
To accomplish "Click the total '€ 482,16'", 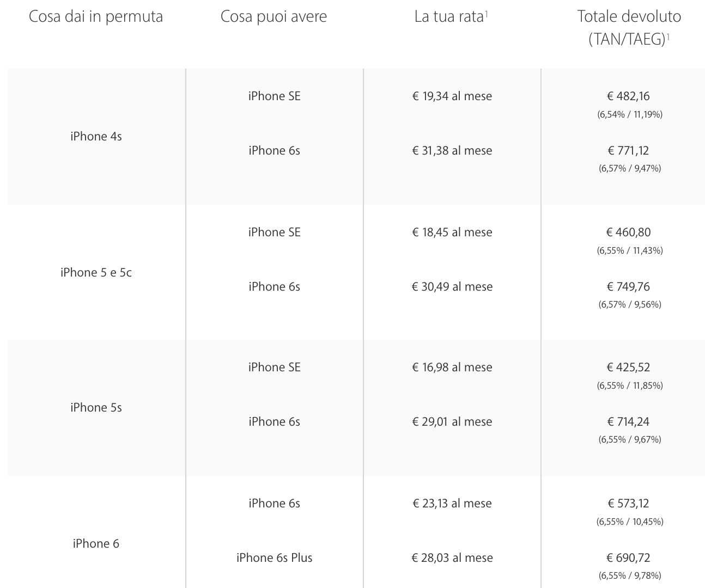I will [629, 96].
